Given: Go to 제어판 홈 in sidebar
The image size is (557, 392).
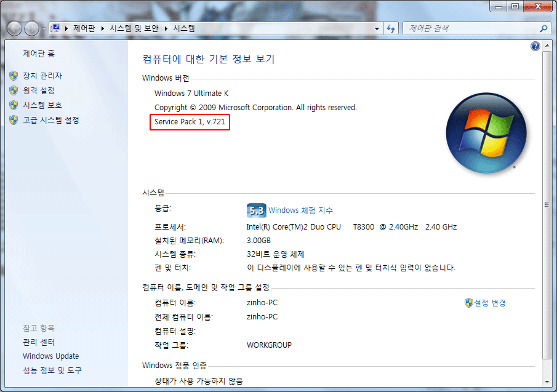Looking at the screenshot, I should [x=39, y=54].
